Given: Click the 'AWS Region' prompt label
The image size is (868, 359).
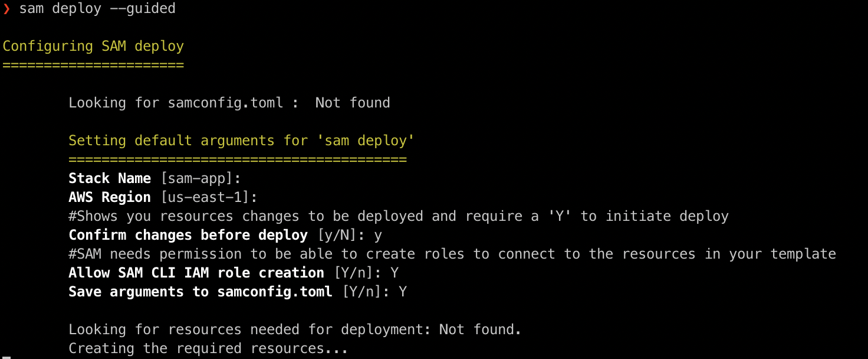Looking at the screenshot, I should (110, 197).
